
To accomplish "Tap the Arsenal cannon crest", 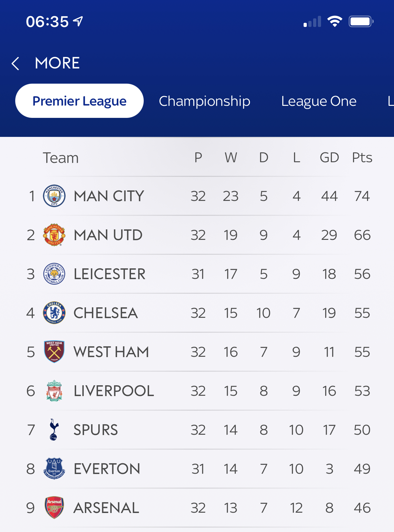I will [x=54, y=508].
